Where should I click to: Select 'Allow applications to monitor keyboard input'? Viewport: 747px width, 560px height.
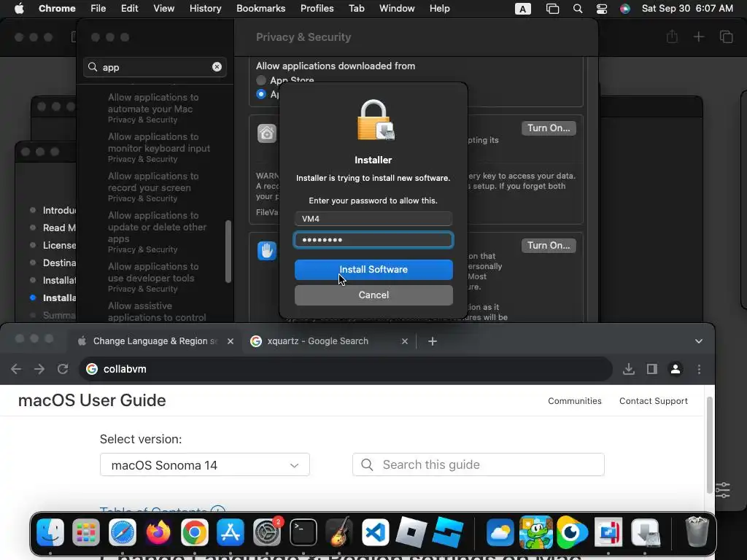point(159,147)
